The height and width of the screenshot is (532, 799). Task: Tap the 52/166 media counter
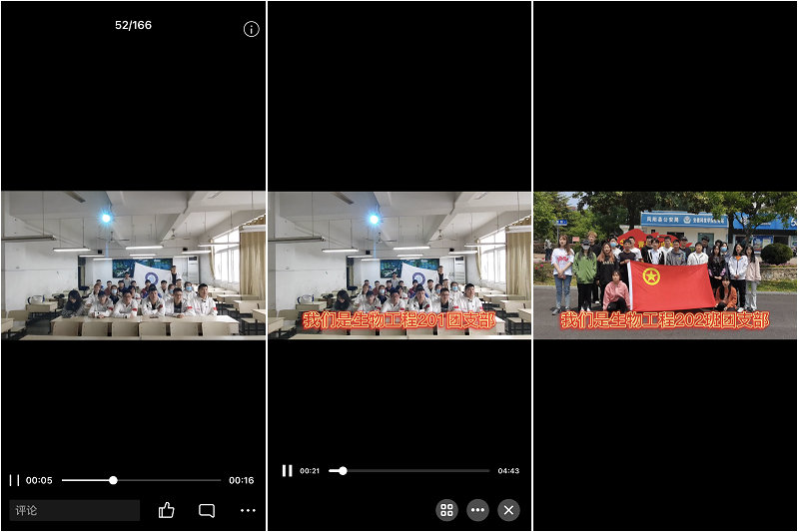click(x=133, y=25)
